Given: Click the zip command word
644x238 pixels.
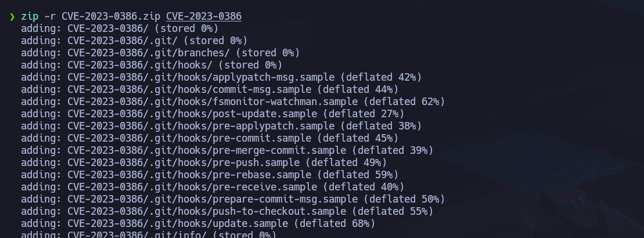Looking at the screenshot, I should tap(30, 16).
